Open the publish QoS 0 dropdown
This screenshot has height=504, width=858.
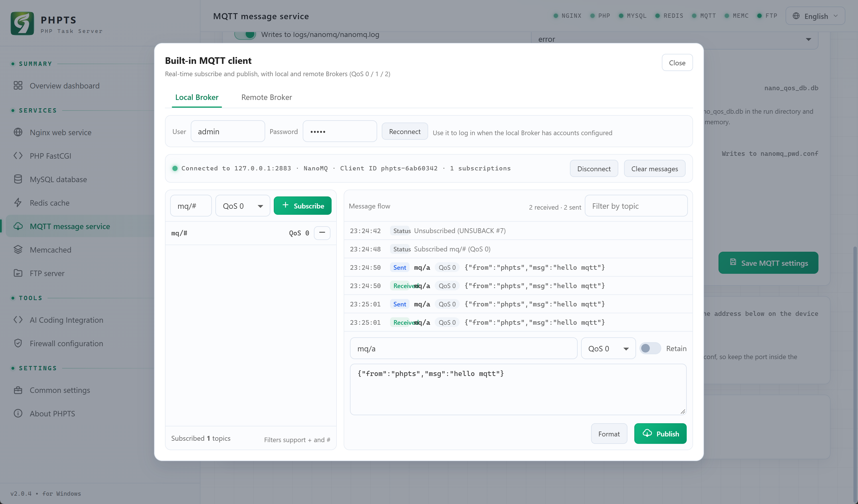[x=609, y=349]
